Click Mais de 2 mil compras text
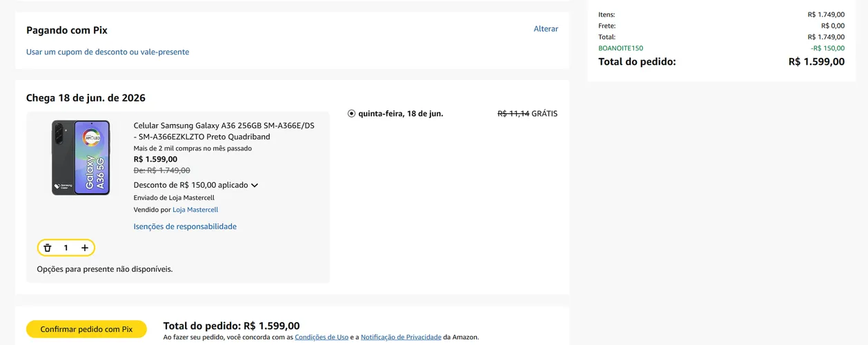This screenshot has width=868, height=345. [x=193, y=148]
